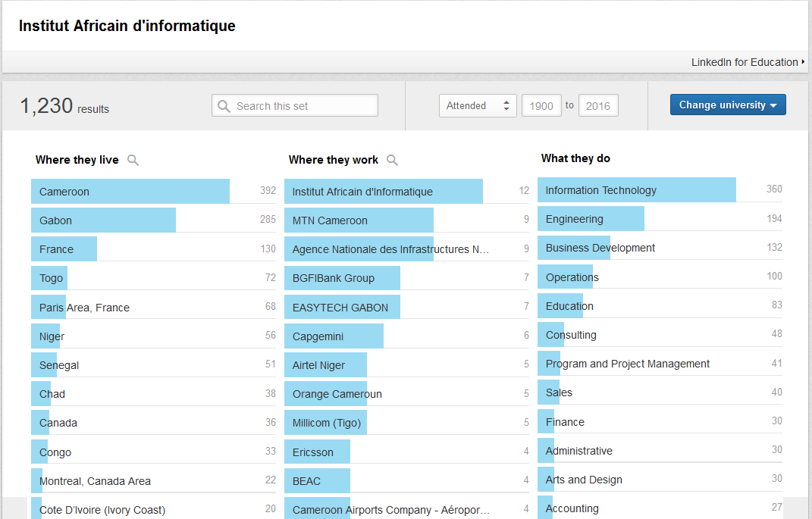Open the Change university dropdown
The width and height of the screenshot is (812, 519).
(x=728, y=105)
